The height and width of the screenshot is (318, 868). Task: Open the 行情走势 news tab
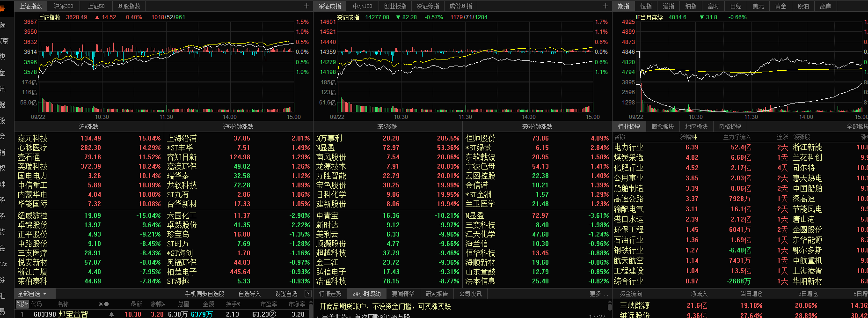[330, 294]
